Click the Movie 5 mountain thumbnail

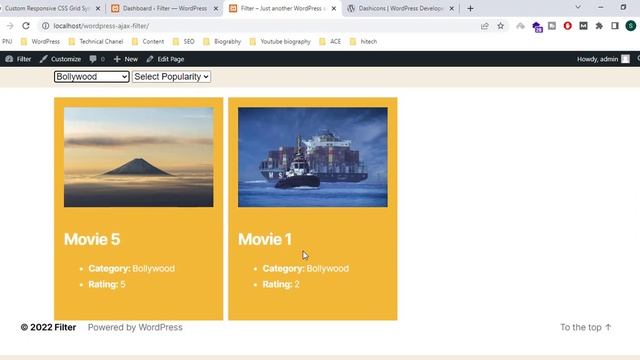point(139,157)
